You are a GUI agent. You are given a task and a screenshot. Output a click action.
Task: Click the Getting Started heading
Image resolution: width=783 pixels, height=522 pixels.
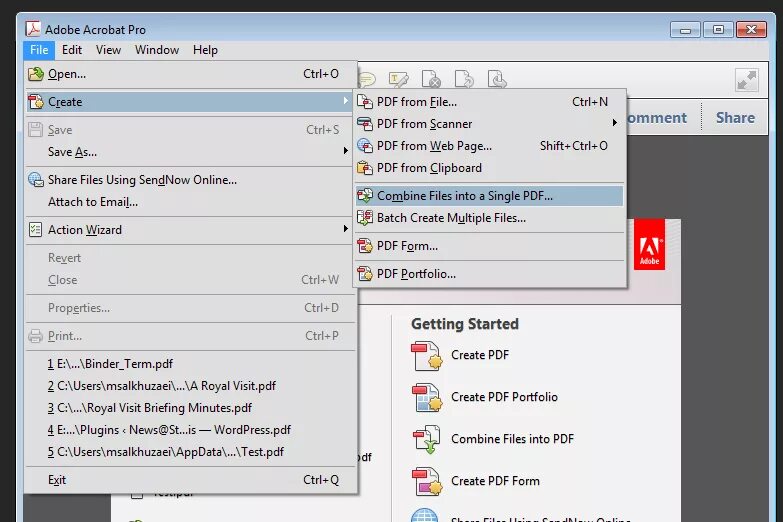coord(464,324)
